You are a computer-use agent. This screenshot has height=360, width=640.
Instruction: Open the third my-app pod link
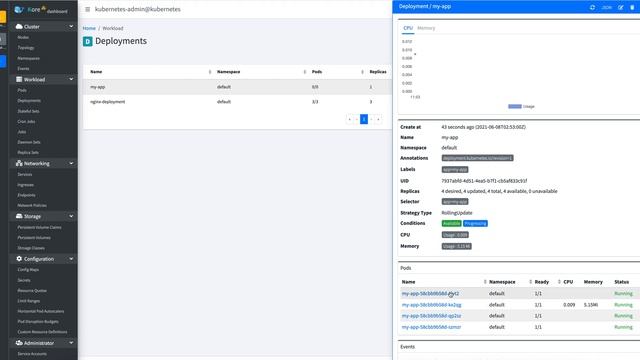pyautogui.click(x=431, y=316)
